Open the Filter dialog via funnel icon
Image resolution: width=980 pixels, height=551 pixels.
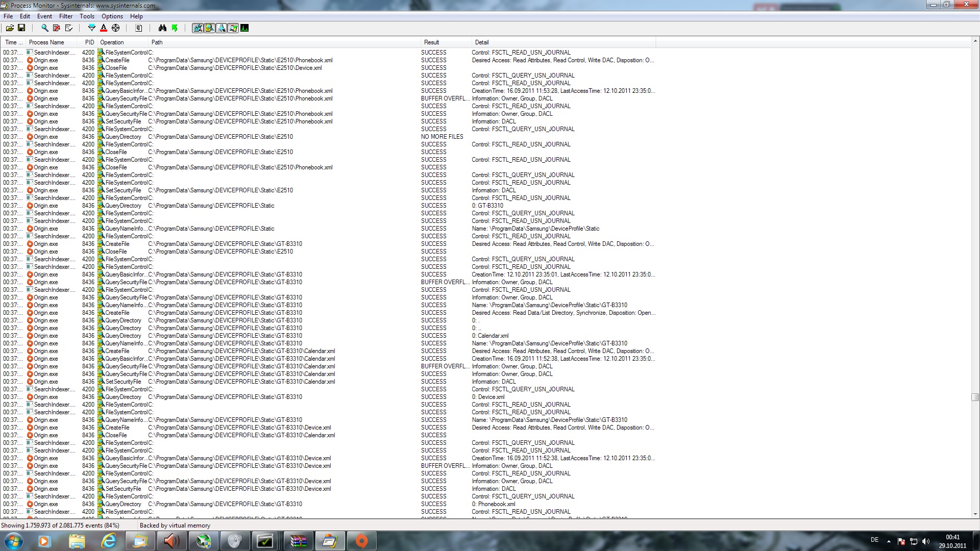pos(92,28)
